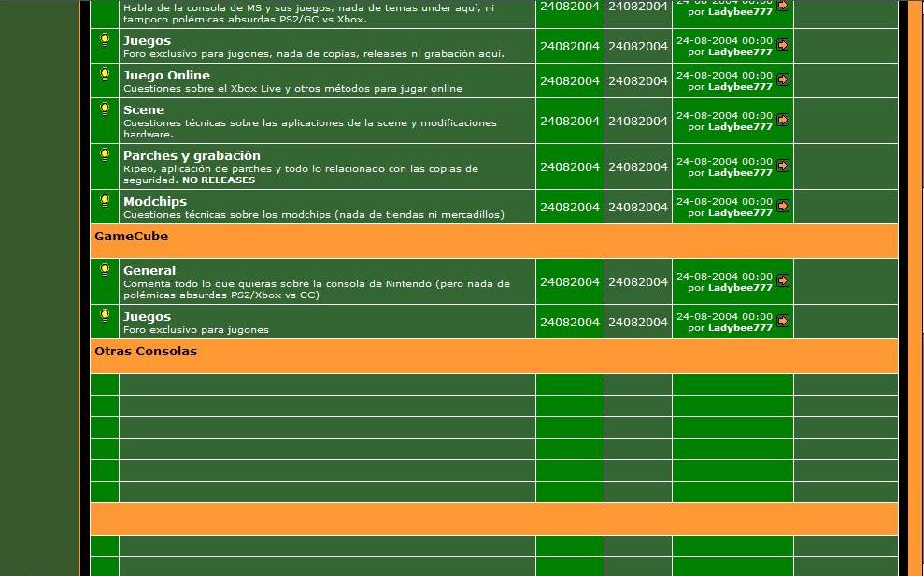Go to last post arrow in Scene row
The width and height of the screenshot is (924, 576).
point(783,120)
